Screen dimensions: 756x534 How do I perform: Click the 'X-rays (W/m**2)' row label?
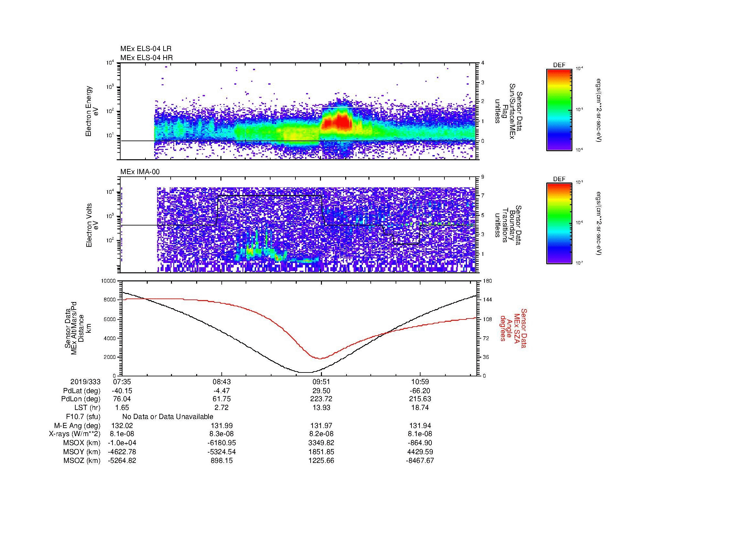coord(74,434)
